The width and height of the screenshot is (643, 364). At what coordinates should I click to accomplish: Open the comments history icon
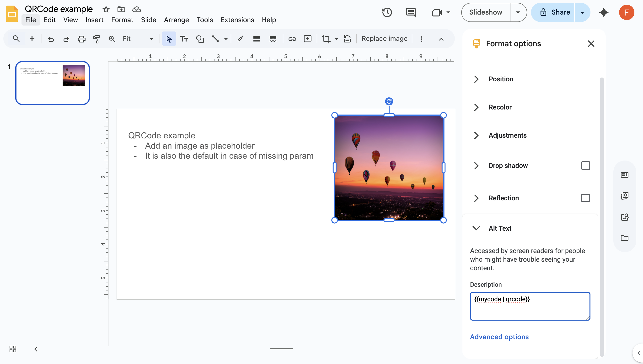tap(411, 12)
